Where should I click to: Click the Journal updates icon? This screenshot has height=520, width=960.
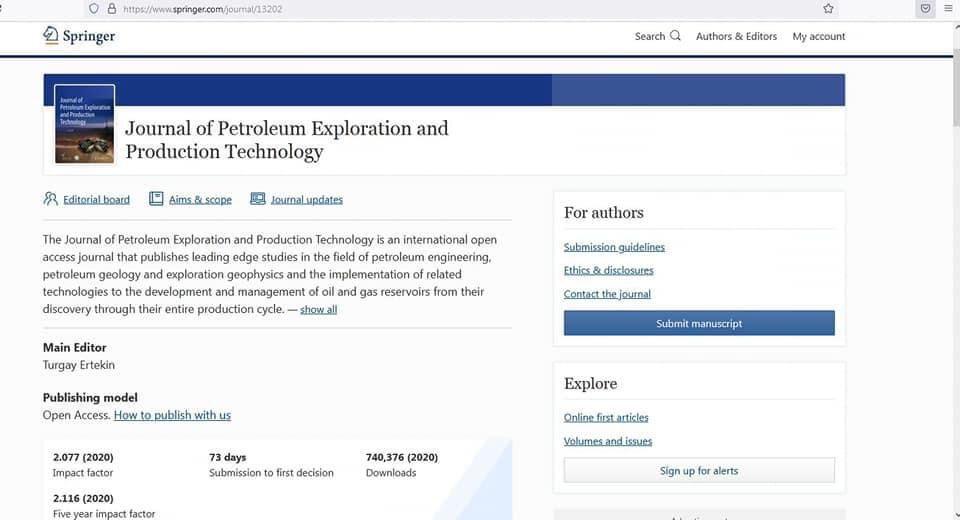click(x=258, y=198)
